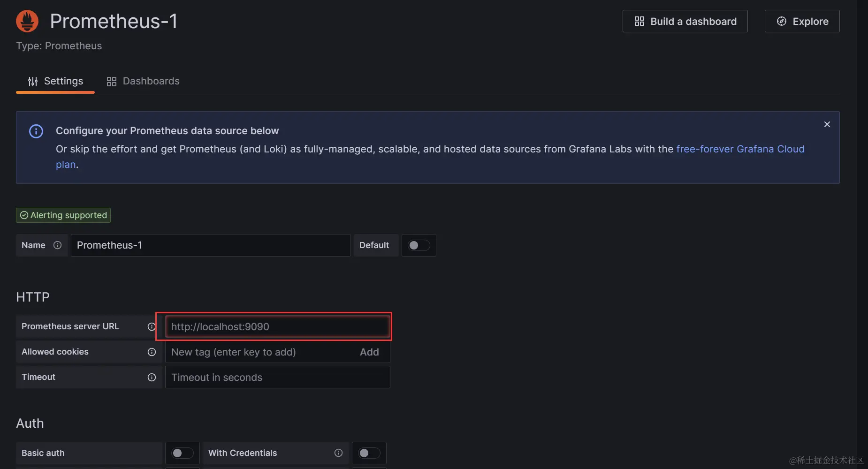Focus the Name input field
Screen dimensions: 868x469
(x=211, y=245)
